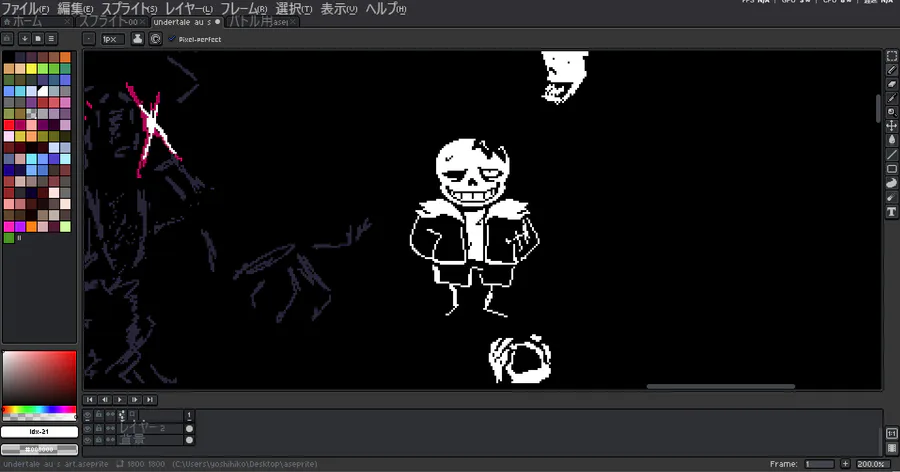Screen dimensions: 900x472
Task: Select the Zoom magnifier tool
Action: [891, 113]
